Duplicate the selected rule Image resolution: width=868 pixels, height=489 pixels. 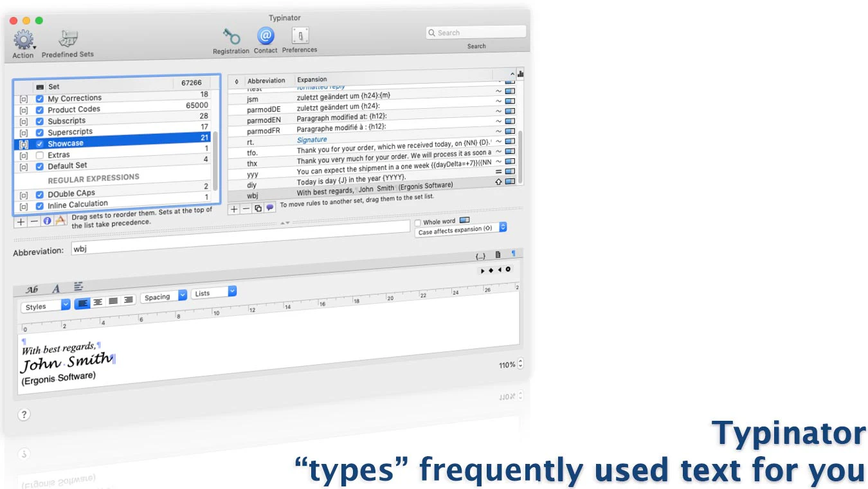click(258, 208)
